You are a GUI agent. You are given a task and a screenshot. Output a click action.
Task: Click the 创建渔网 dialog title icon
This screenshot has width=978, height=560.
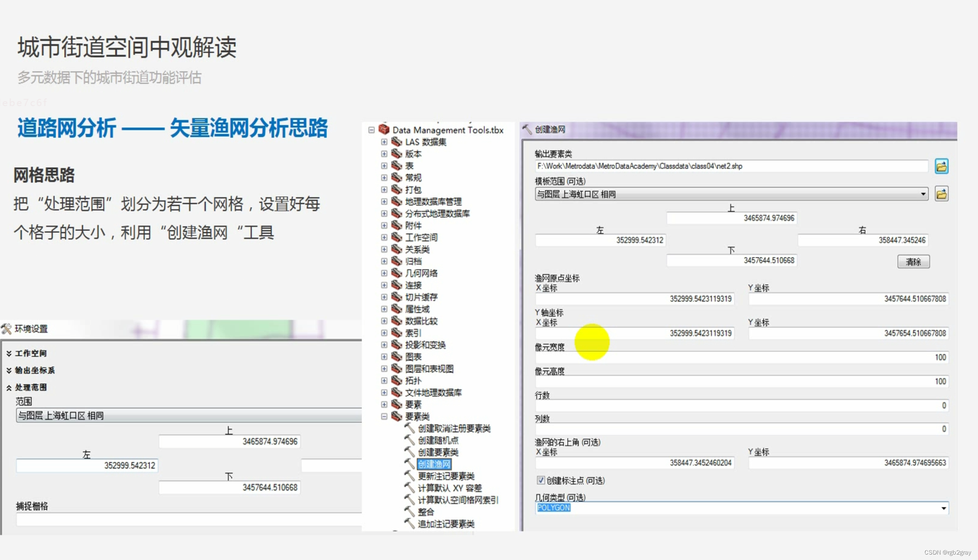tap(527, 129)
